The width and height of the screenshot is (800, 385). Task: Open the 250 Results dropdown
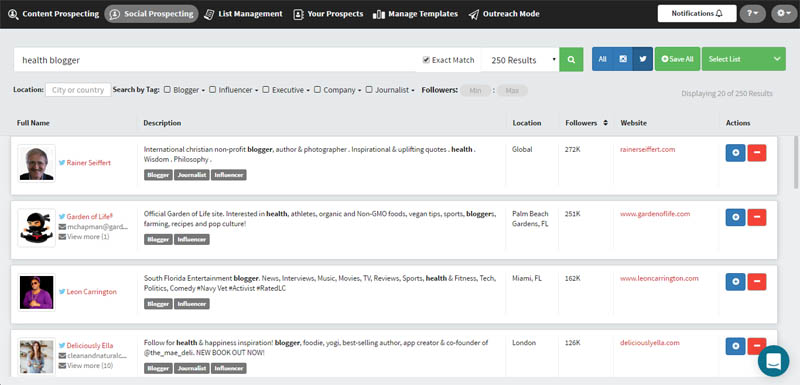pyautogui.click(x=521, y=60)
